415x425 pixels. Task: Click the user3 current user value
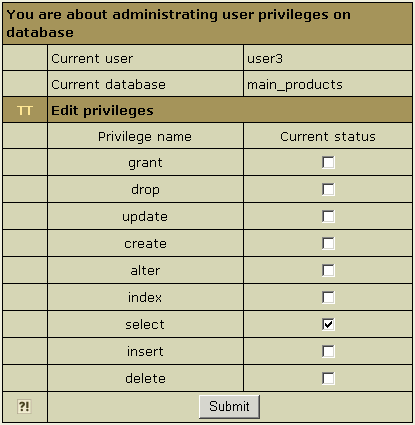point(265,59)
